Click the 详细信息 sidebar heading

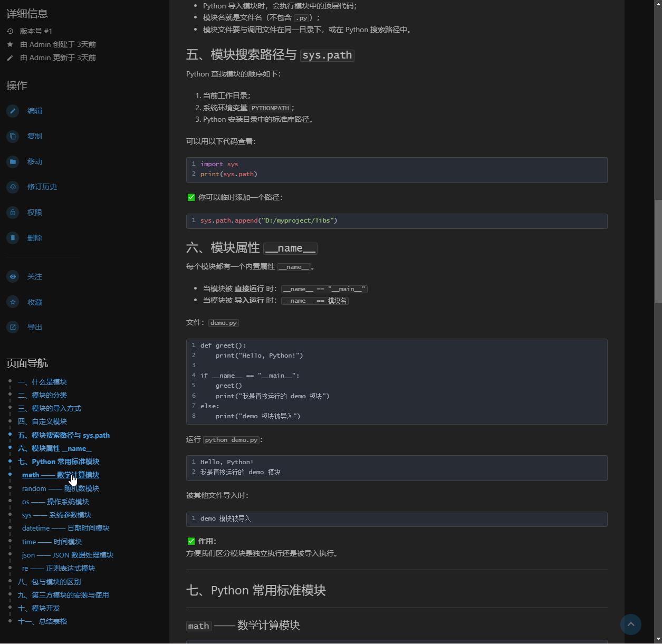tap(27, 14)
